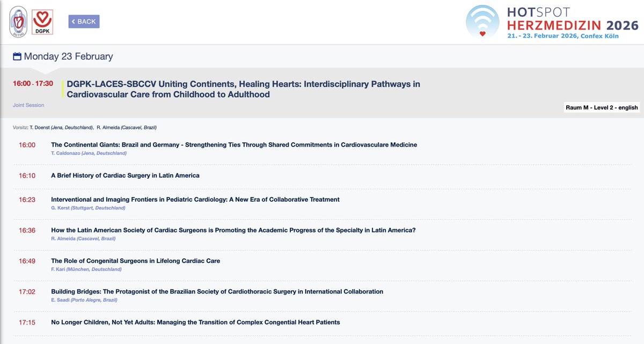
Task: Open the Latin American Society of Cardiac Surgeons talk
Action: pyautogui.click(x=233, y=230)
